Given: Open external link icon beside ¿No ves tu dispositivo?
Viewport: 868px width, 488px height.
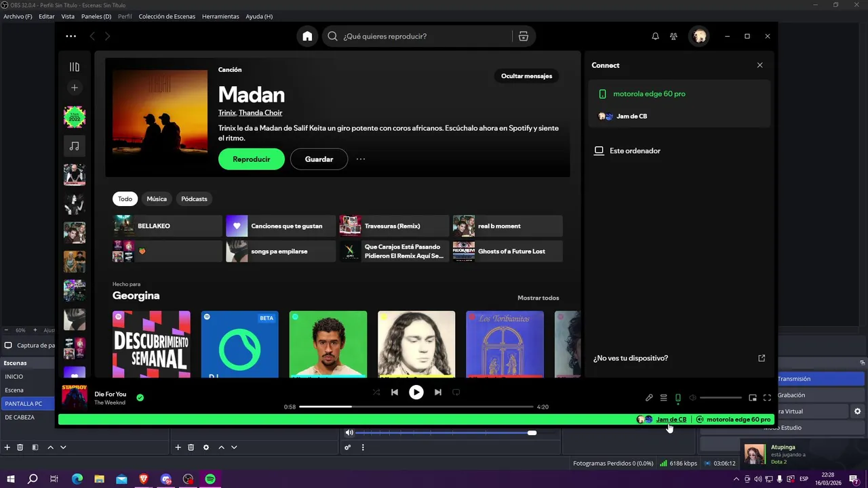Looking at the screenshot, I should [x=762, y=358].
